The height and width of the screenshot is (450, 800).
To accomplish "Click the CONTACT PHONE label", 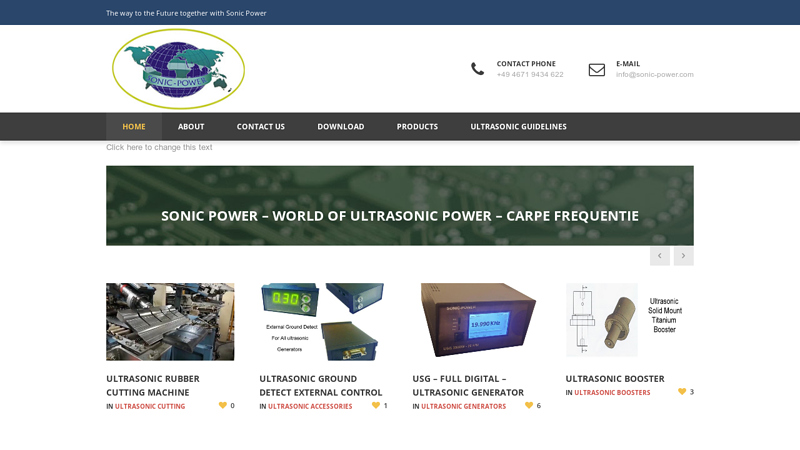I will coord(526,64).
